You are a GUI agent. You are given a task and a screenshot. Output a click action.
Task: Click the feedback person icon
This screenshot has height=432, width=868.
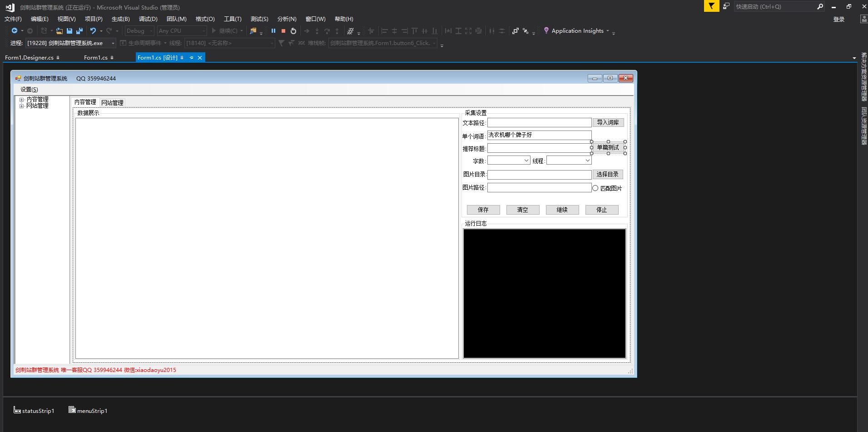tap(726, 6)
